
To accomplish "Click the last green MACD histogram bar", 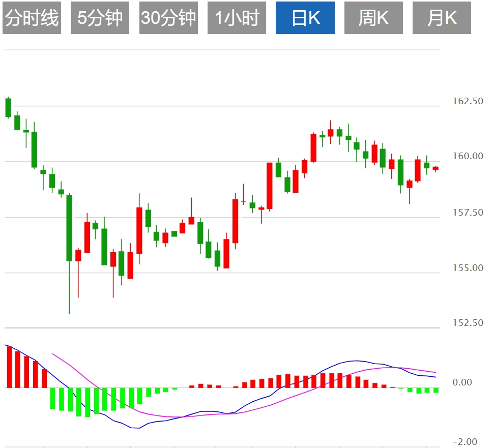I will (x=436, y=390).
